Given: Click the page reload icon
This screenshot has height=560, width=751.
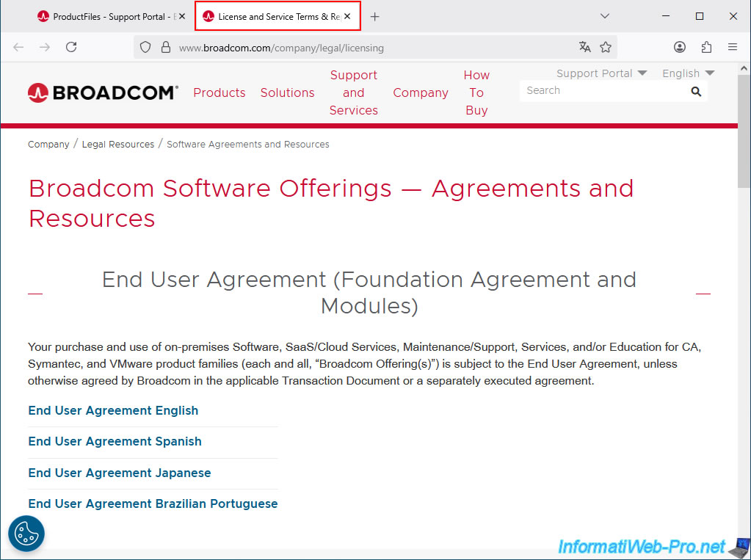Looking at the screenshot, I should (x=71, y=47).
